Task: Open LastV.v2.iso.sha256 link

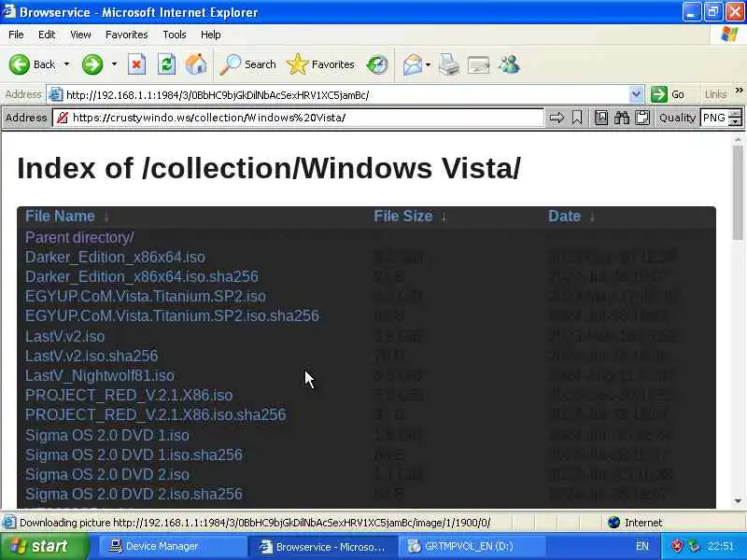Action: click(x=92, y=356)
